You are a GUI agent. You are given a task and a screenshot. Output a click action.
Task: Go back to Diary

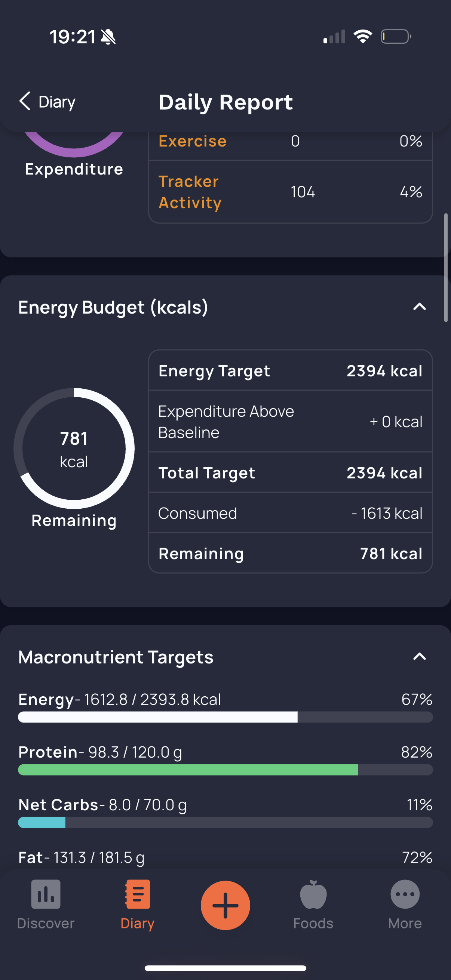tap(47, 101)
